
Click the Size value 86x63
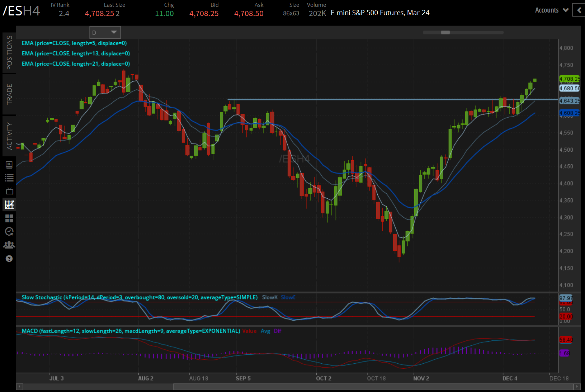point(291,14)
